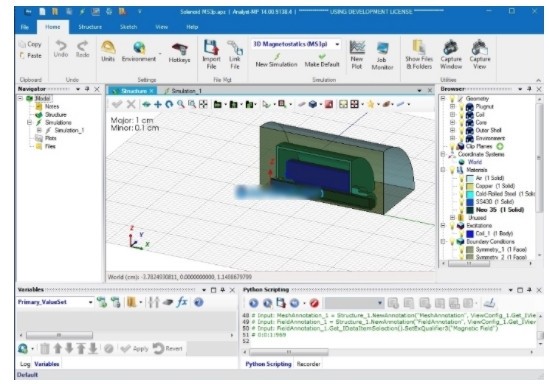Click the fx function icon in Variables
This screenshot has height=384, width=549.
[182, 302]
